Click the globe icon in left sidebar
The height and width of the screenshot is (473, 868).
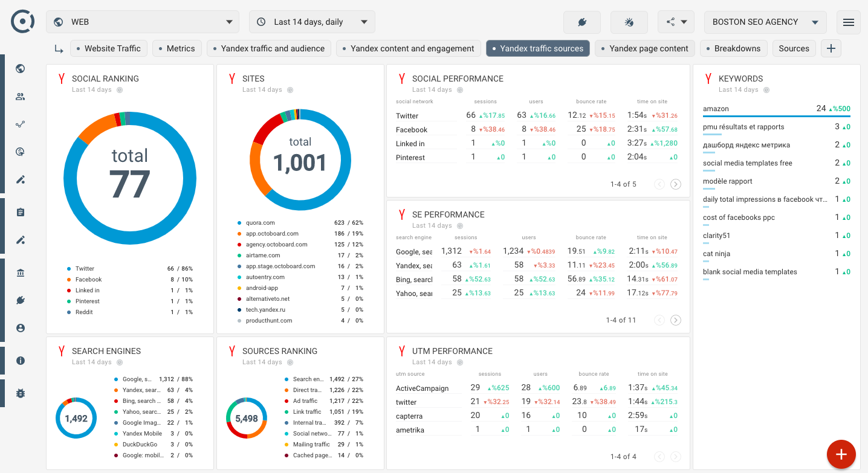[21, 69]
